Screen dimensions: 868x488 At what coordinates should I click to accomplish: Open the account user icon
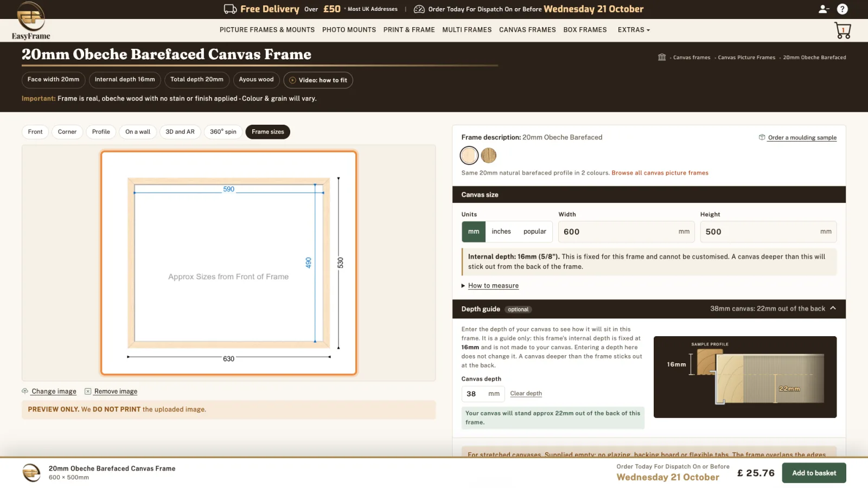tap(824, 9)
